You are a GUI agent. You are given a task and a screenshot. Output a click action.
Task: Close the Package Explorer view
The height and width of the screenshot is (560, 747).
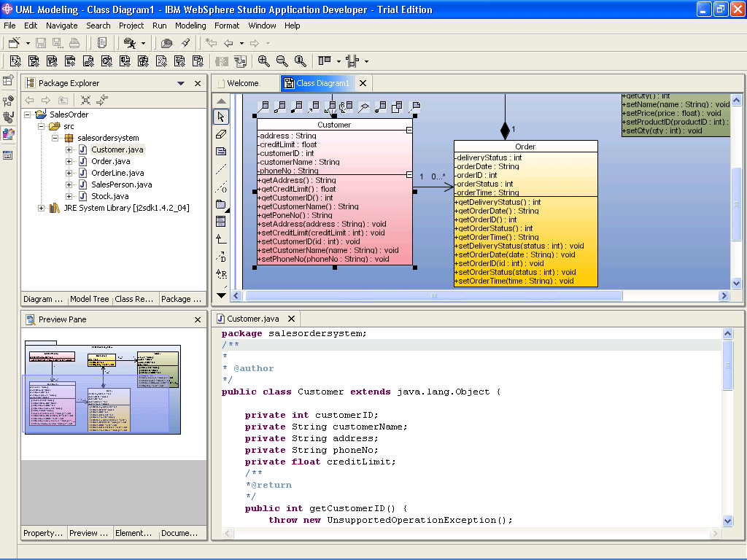(198, 83)
